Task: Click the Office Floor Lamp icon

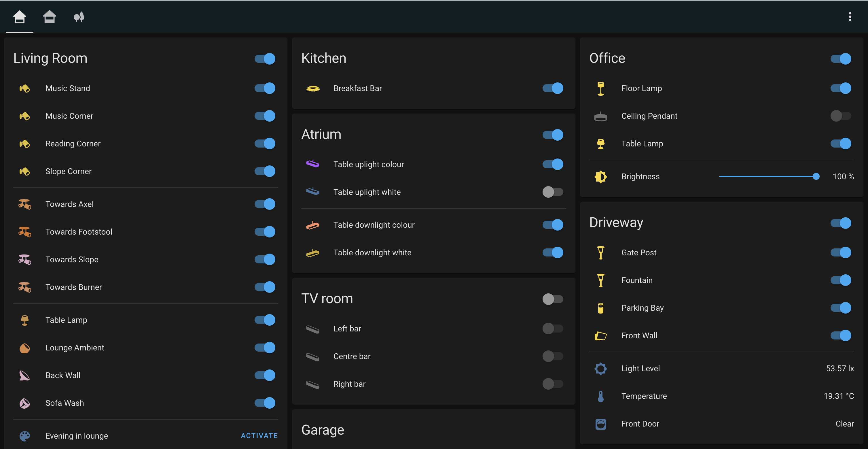Action: pos(600,88)
